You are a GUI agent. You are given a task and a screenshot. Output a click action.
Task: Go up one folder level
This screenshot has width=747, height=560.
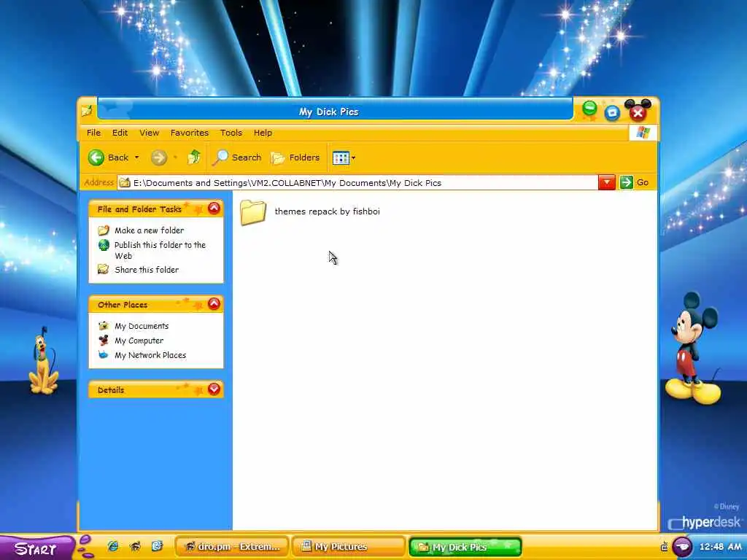(x=194, y=157)
